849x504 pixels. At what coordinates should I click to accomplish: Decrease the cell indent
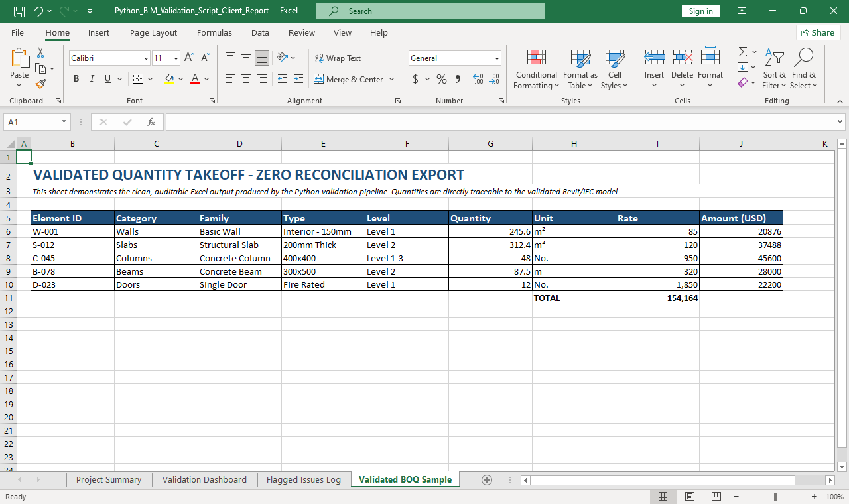282,79
